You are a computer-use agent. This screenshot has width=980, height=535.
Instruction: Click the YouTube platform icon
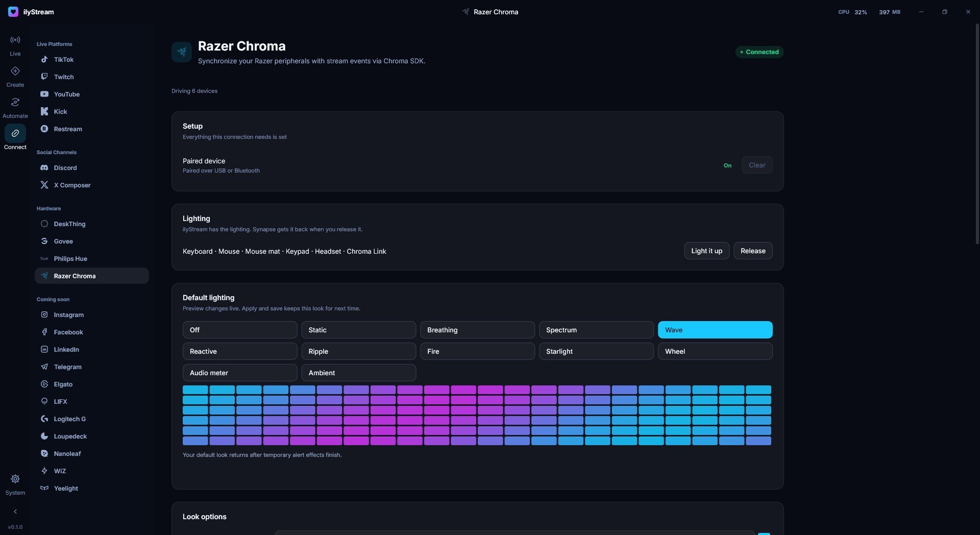pos(44,94)
